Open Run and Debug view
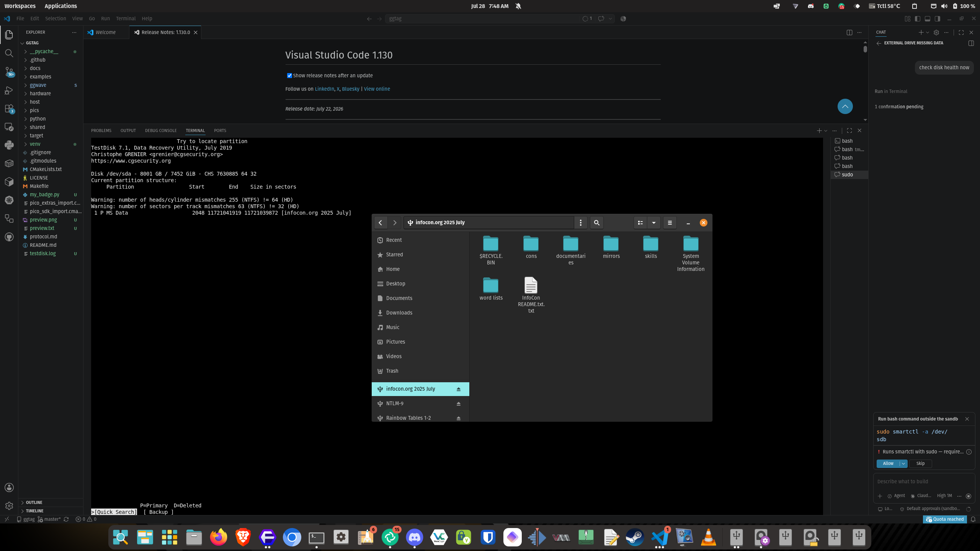Viewport: 980px width, 551px height. coord(9,90)
